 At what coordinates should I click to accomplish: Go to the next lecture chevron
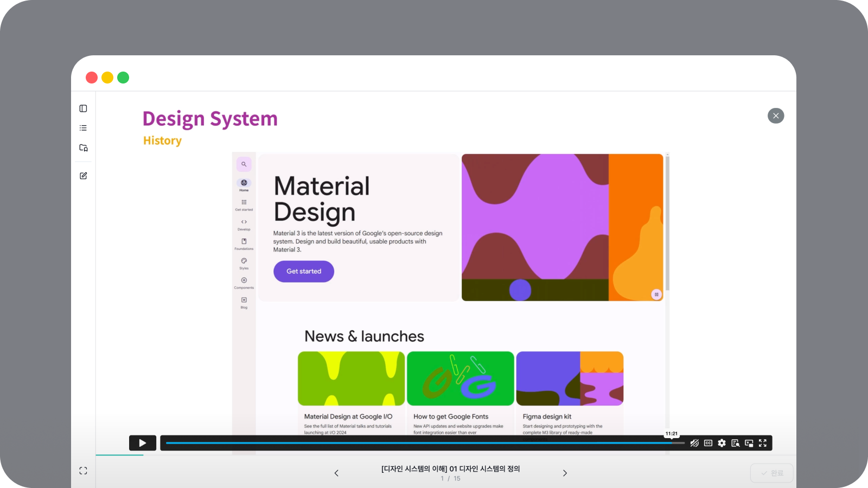(x=565, y=473)
